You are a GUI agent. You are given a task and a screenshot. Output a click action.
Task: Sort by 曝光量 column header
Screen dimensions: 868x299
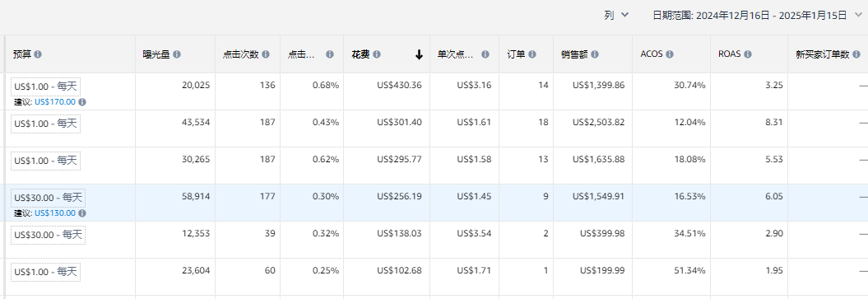click(156, 54)
